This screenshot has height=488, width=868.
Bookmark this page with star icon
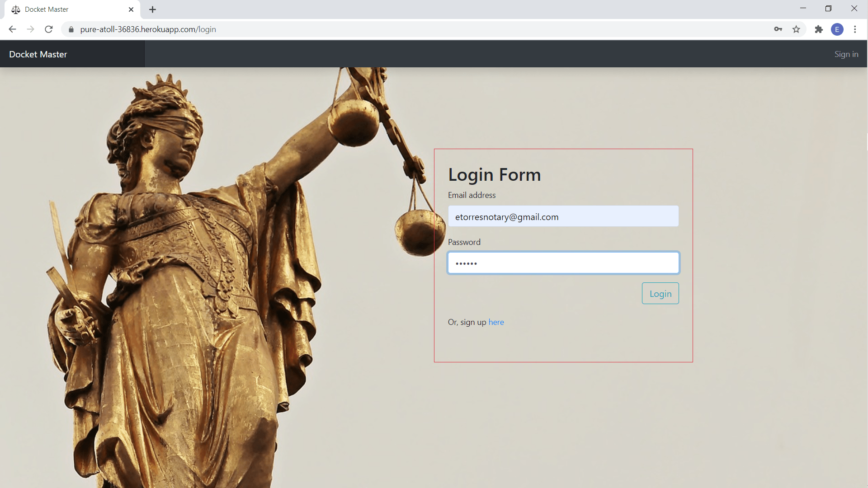[x=796, y=29]
